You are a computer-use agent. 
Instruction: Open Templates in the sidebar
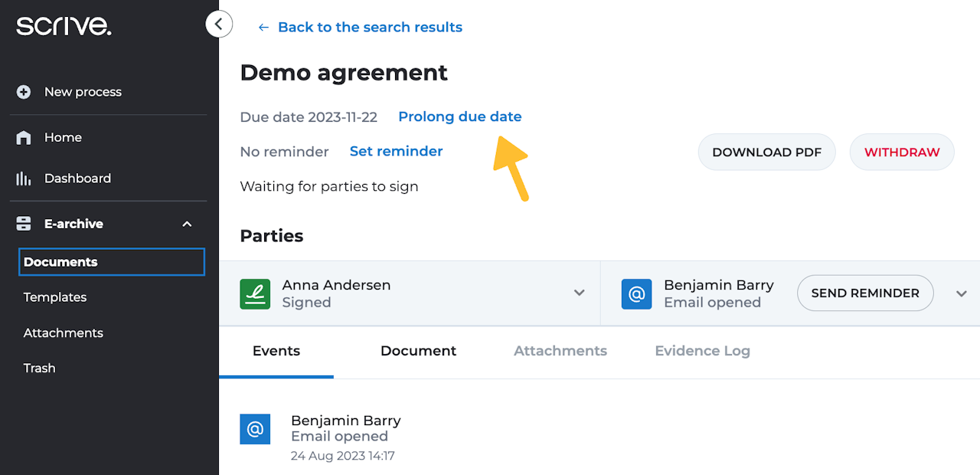pyautogui.click(x=55, y=297)
